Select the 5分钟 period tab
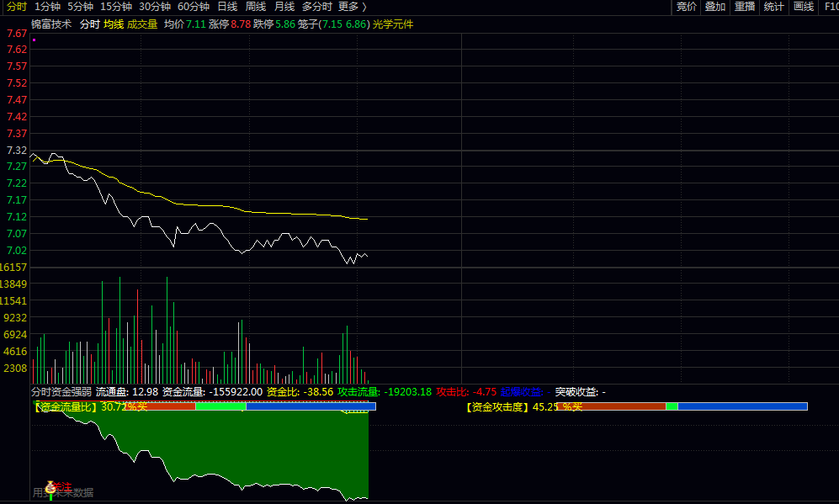The image size is (839, 504). [80, 7]
